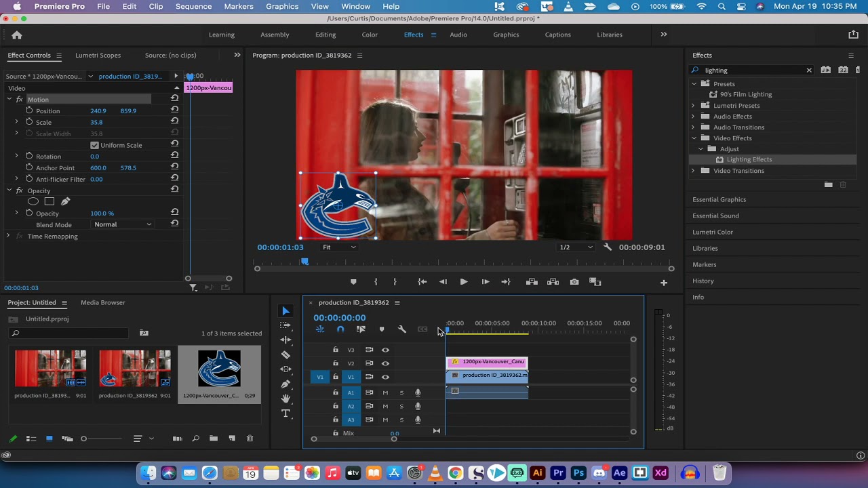Viewport: 868px width, 488px height.
Task: Click Mark Out in Program monitor
Action: coord(395,282)
